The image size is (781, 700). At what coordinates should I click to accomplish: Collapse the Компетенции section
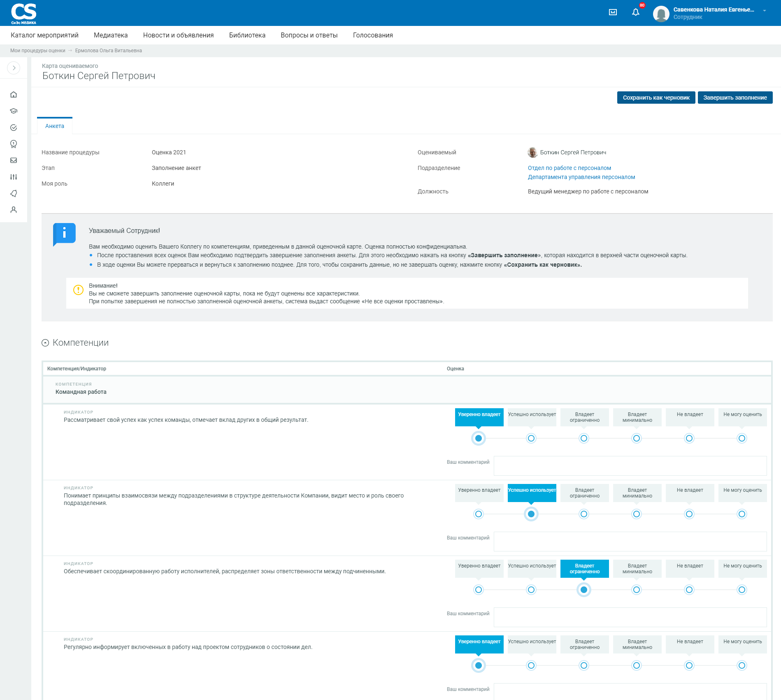45,343
